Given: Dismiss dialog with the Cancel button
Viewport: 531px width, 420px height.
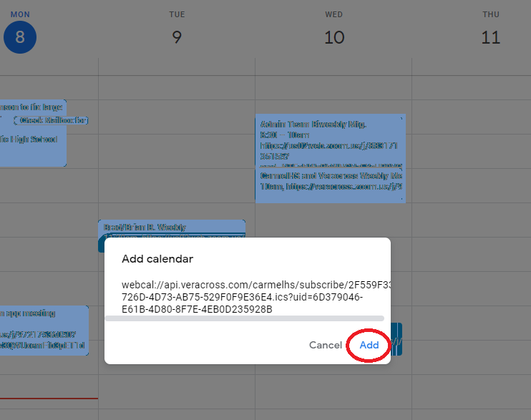Looking at the screenshot, I should coord(326,345).
